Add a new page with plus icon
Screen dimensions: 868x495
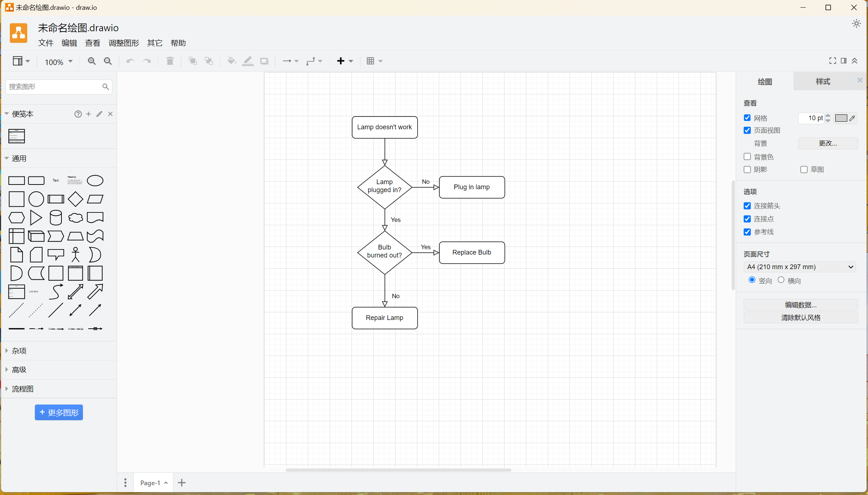182,483
